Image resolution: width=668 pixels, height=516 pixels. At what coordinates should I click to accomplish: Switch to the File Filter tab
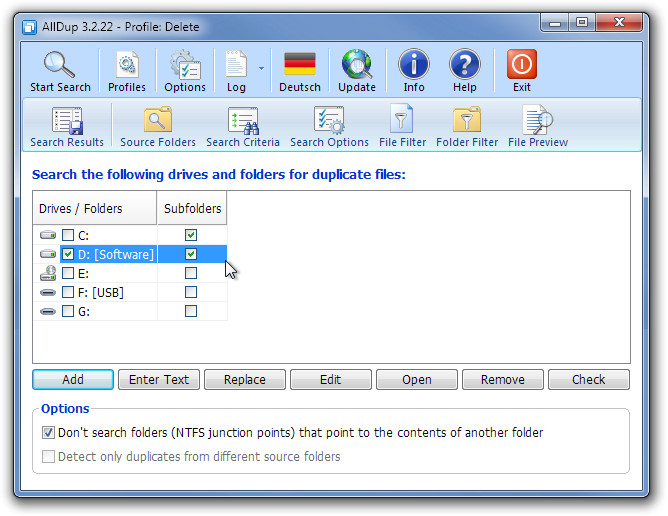click(x=402, y=127)
